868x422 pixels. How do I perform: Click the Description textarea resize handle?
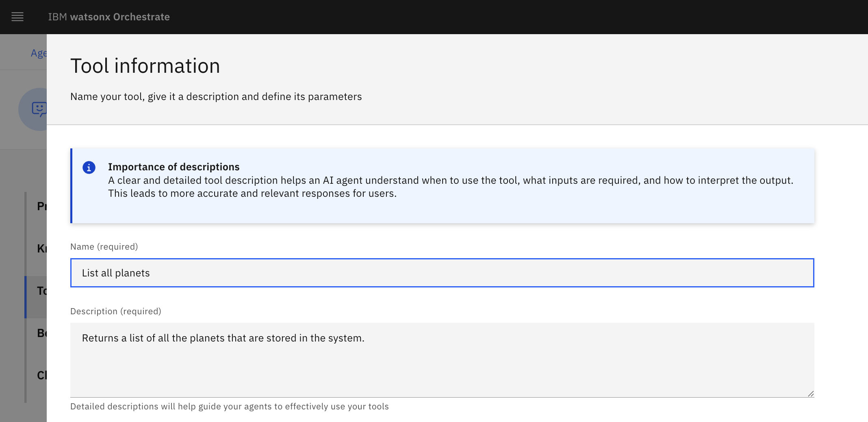point(810,394)
